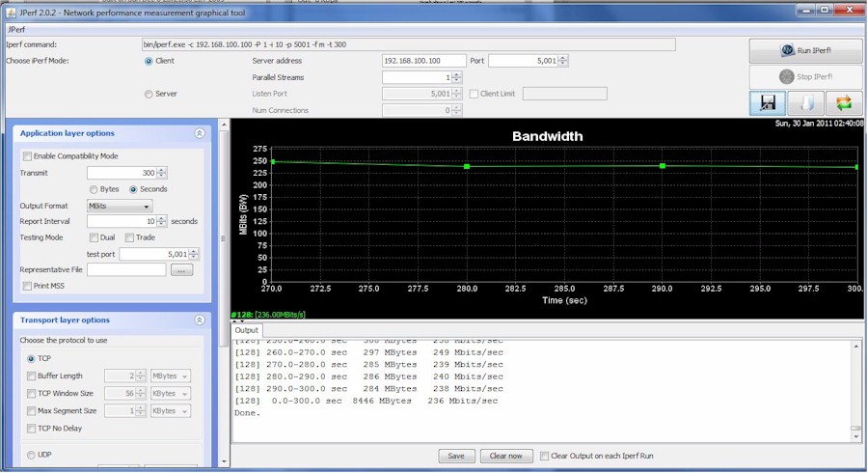This screenshot has height=473, width=868.
Task: Click output line 290.0-300.0 sec 284 MBytes
Action: tap(368, 389)
